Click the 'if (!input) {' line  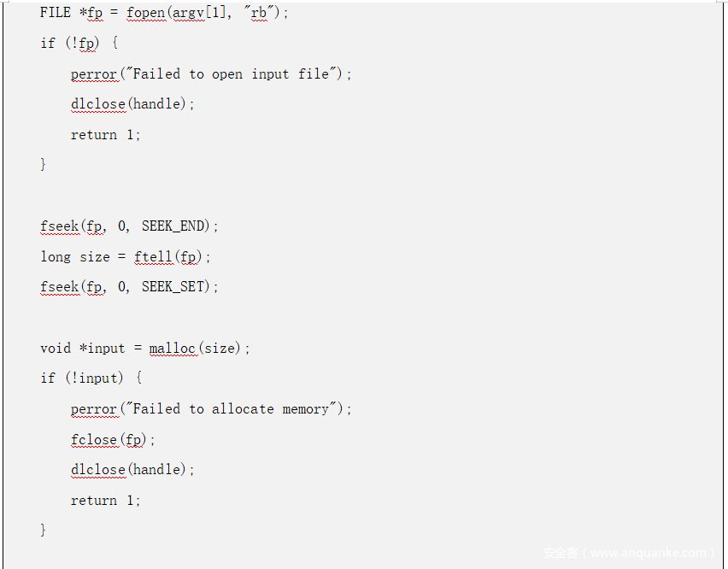[91, 378]
